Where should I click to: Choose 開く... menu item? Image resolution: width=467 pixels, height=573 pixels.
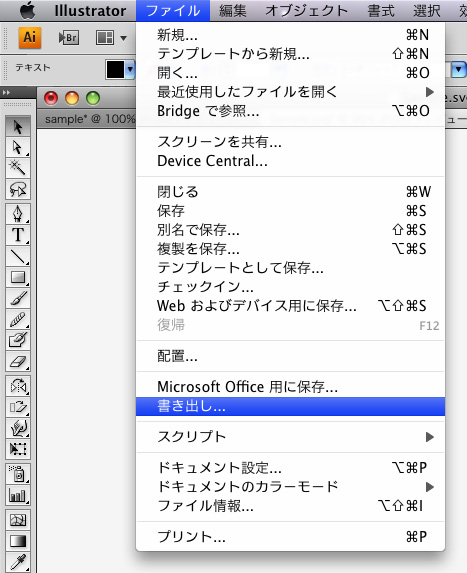click(291, 73)
